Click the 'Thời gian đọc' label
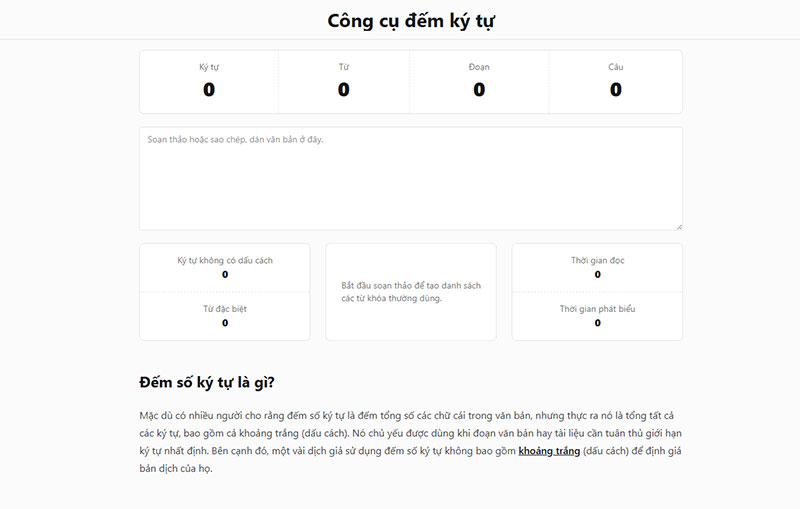Screen dimensions: 800x509 pos(597,260)
